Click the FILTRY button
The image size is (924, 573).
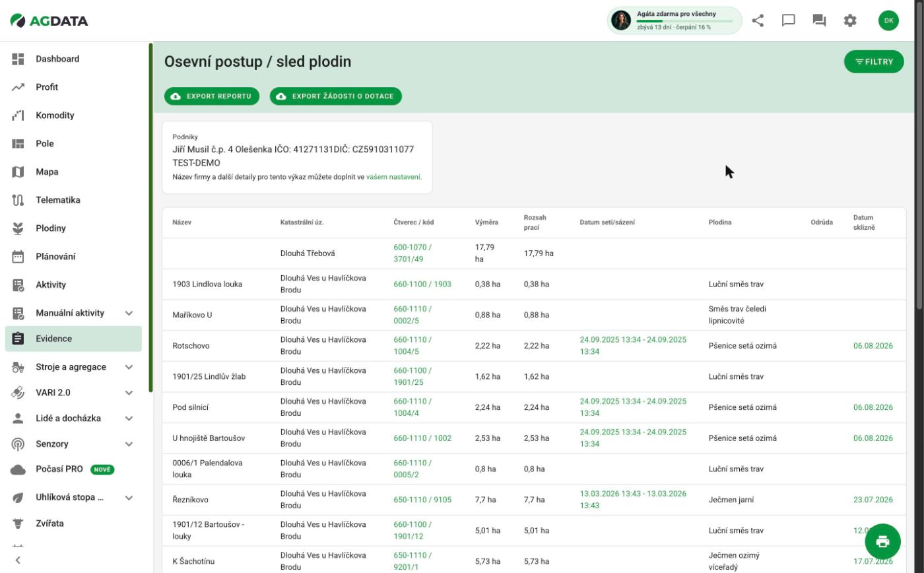pos(874,61)
